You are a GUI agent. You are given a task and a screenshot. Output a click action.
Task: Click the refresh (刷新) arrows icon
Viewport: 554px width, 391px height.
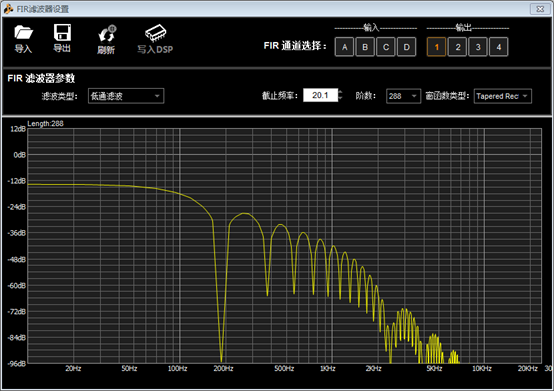pos(107,34)
